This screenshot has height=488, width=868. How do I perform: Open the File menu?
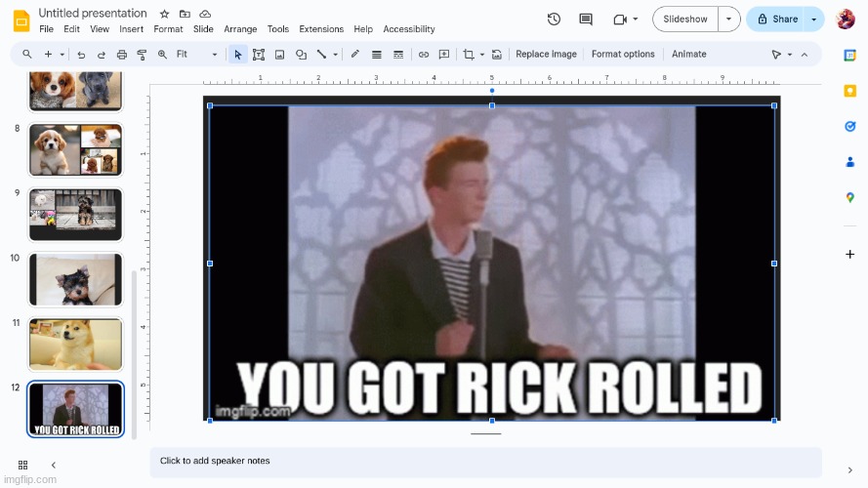[47, 29]
